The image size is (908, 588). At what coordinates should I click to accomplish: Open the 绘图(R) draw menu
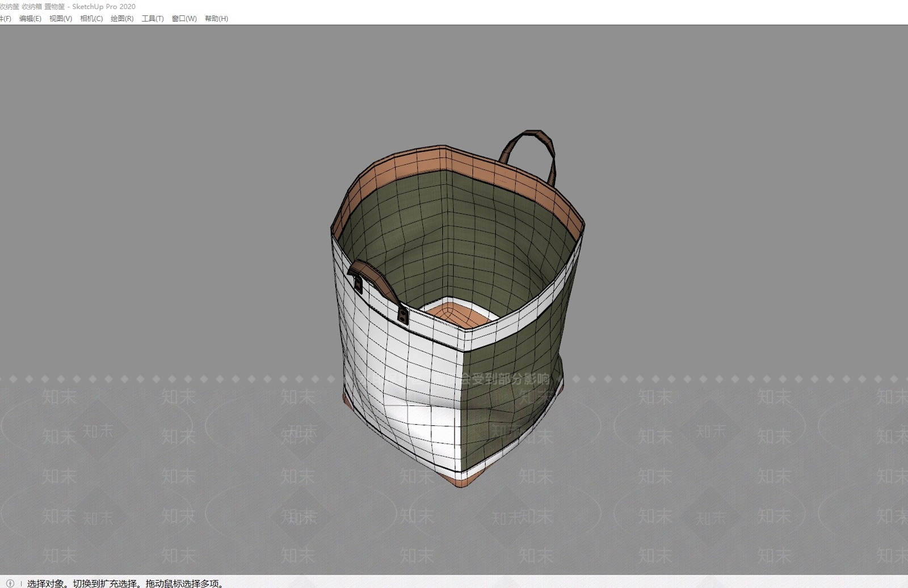122,19
